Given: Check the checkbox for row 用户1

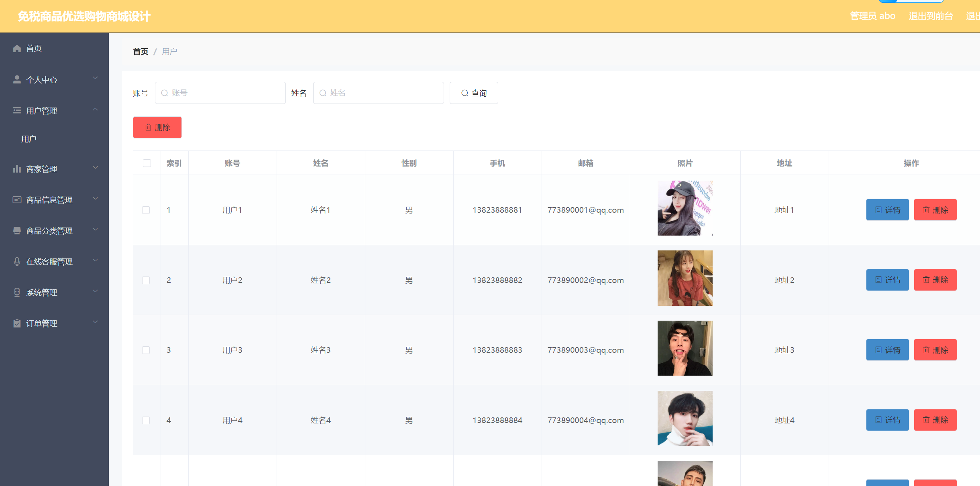Looking at the screenshot, I should click(x=146, y=210).
